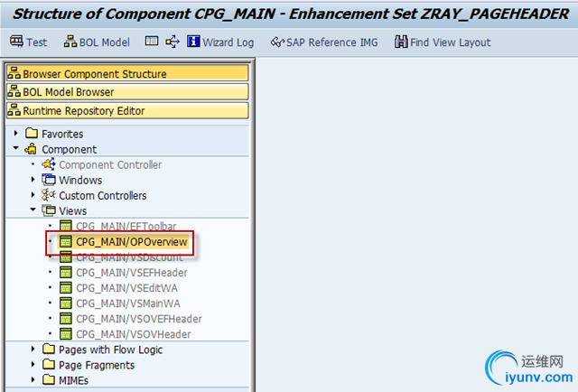Click the green view icon beside VSOVEFHeader
578x392 pixels.
66,319
